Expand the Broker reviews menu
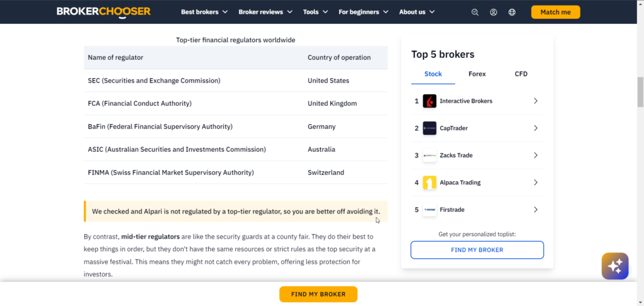The height and width of the screenshot is (306, 644). click(265, 12)
